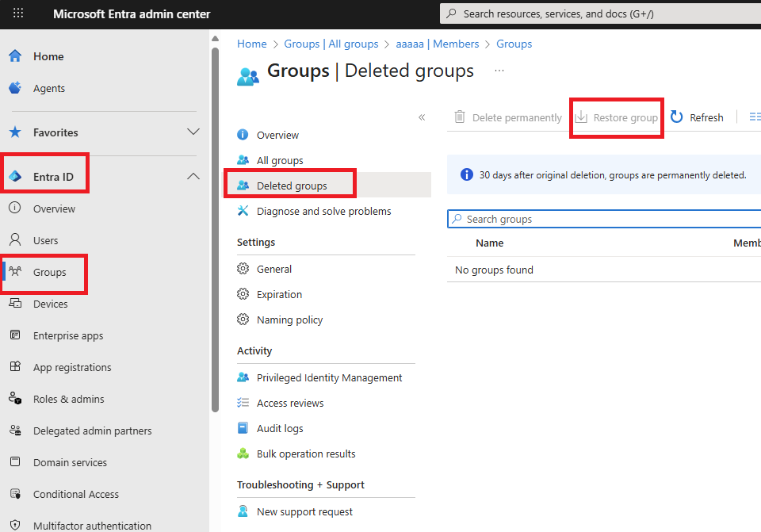Click the top resource search box

coord(600,13)
